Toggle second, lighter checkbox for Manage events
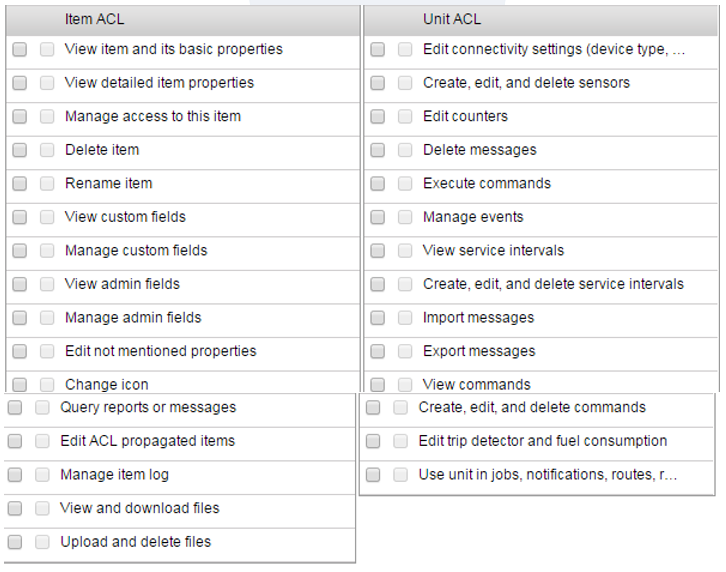Viewport: 726px width, 572px height. (405, 217)
